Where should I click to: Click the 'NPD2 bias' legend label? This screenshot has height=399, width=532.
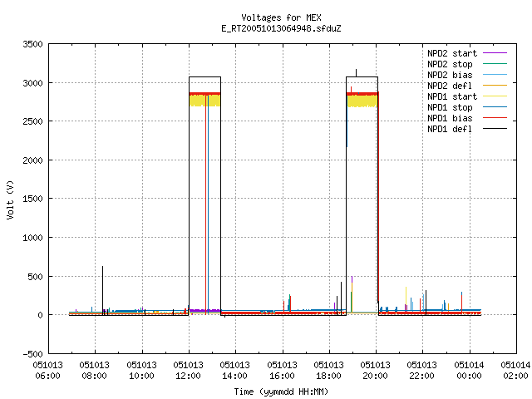click(450, 75)
